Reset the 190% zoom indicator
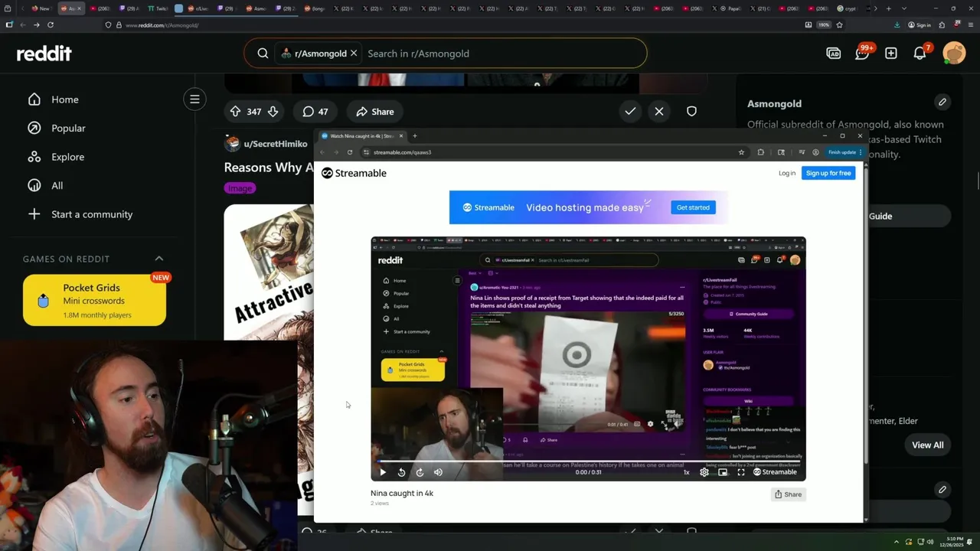The width and height of the screenshot is (980, 551). [824, 24]
